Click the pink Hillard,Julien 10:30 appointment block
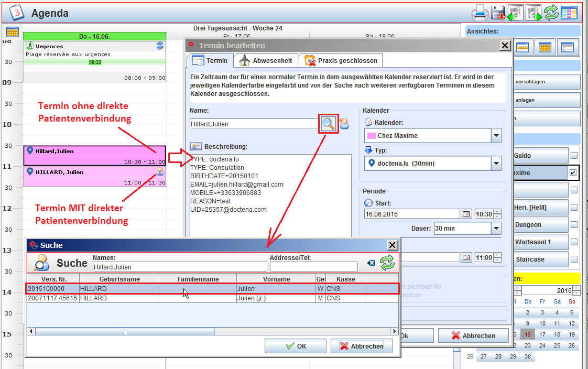Screen dimensions: 588x369 click(x=94, y=156)
